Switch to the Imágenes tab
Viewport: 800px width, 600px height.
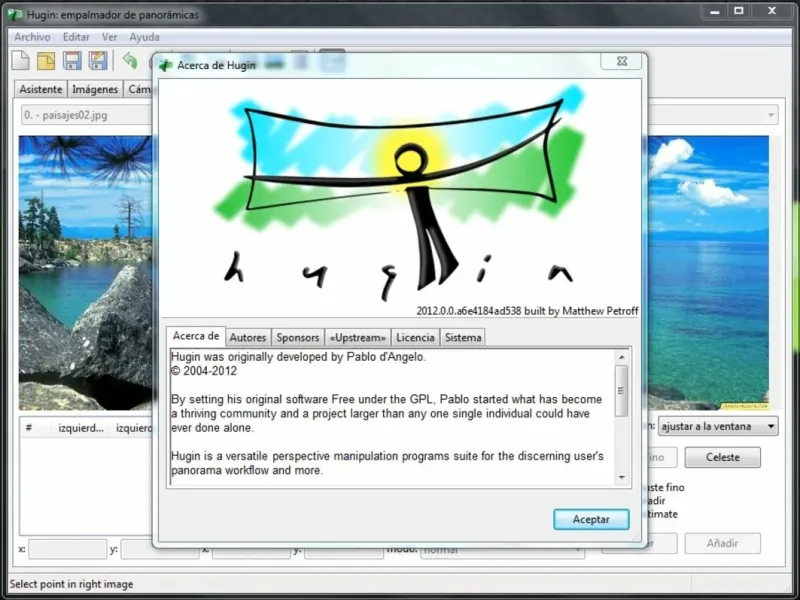point(95,89)
